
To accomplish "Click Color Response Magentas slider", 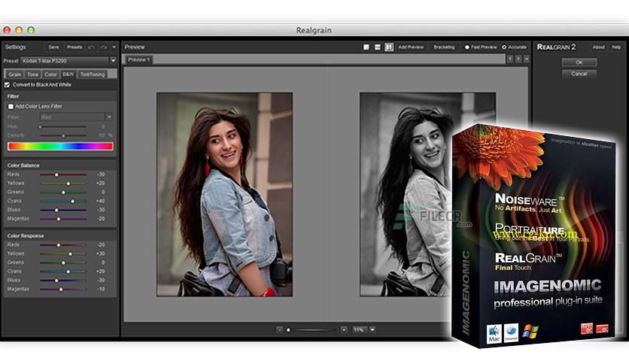I will tap(63, 289).
